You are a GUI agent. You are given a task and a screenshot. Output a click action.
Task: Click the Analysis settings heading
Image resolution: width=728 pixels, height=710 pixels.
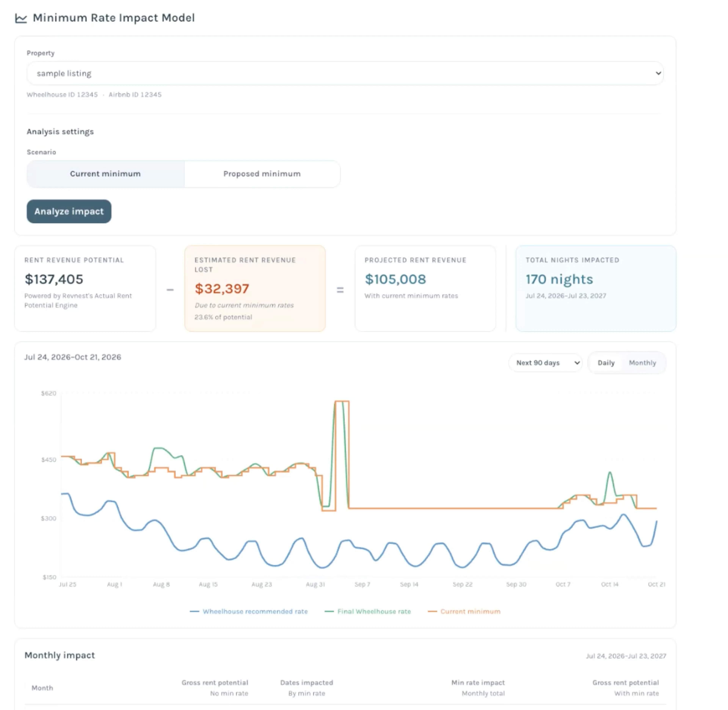coord(60,132)
